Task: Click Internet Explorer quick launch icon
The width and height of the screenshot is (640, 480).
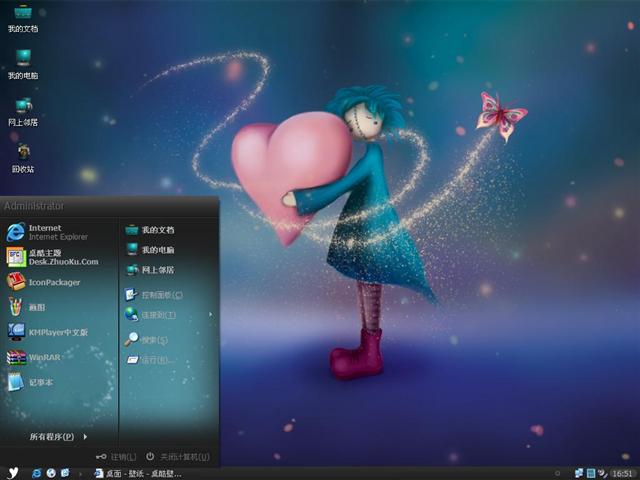Action: tap(36, 472)
